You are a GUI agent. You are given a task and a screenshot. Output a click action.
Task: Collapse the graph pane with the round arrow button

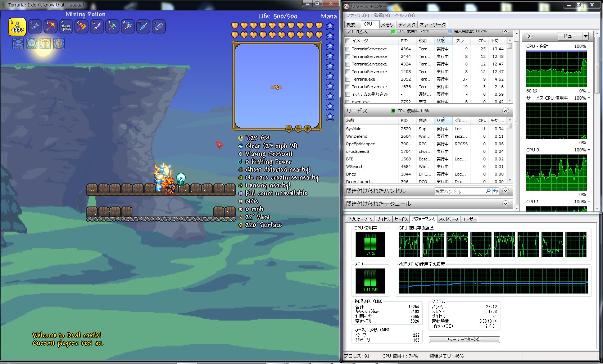529,36
